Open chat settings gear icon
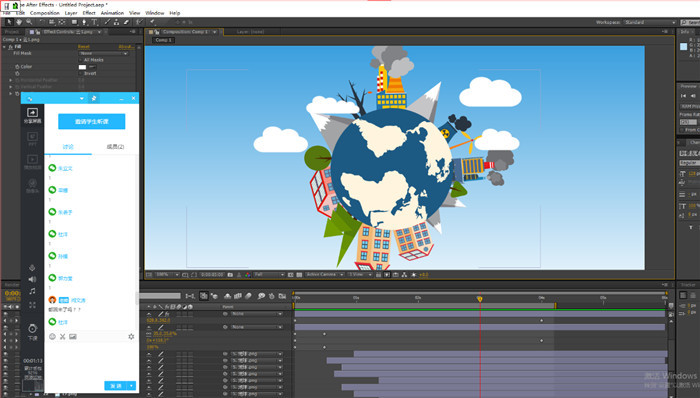 [x=131, y=336]
